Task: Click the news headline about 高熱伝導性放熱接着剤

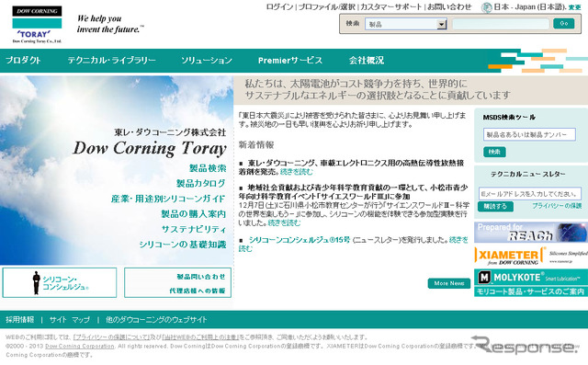Action: tap(352, 167)
